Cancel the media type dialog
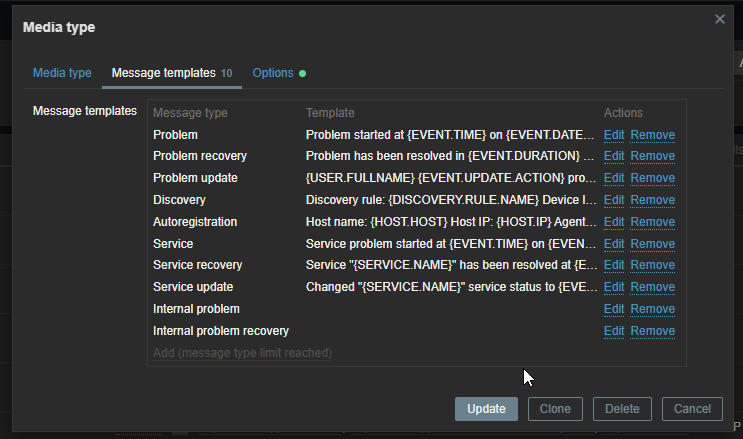Image resolution: width=743 pixels, height=439 pixels. click(x=692, y=409)
